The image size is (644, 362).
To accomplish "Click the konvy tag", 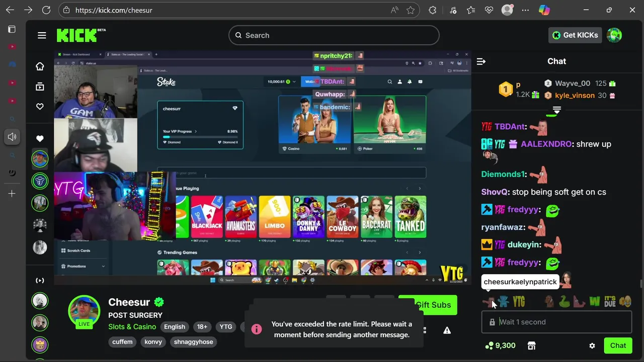I will (x=153, y=342).
